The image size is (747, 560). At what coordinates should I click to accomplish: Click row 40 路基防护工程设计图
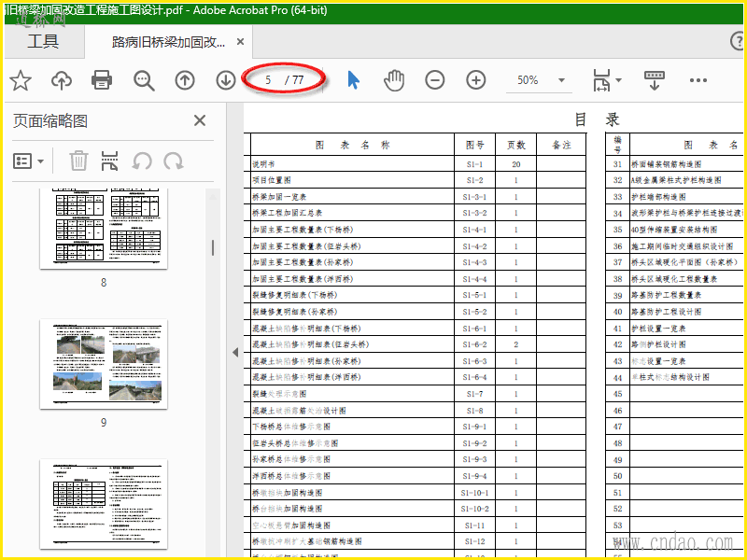tap(675, 312)
